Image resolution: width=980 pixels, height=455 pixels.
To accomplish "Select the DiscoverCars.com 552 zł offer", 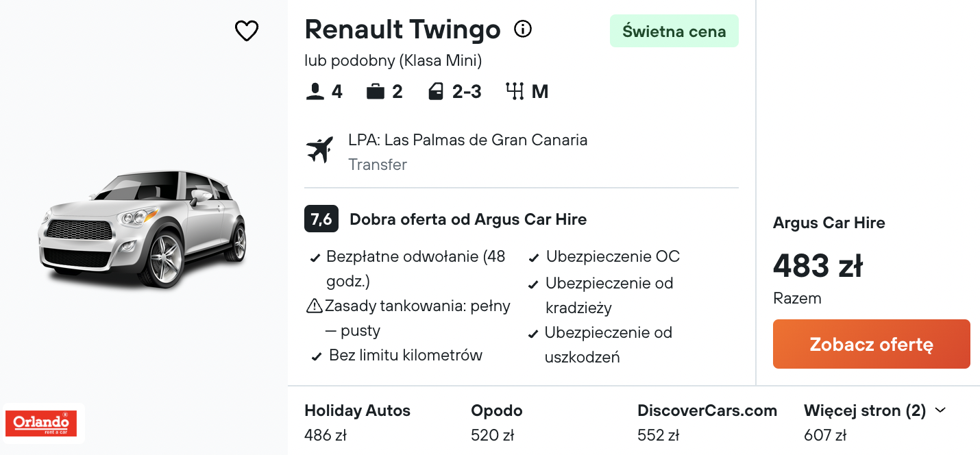I will (x=707, y=422).
